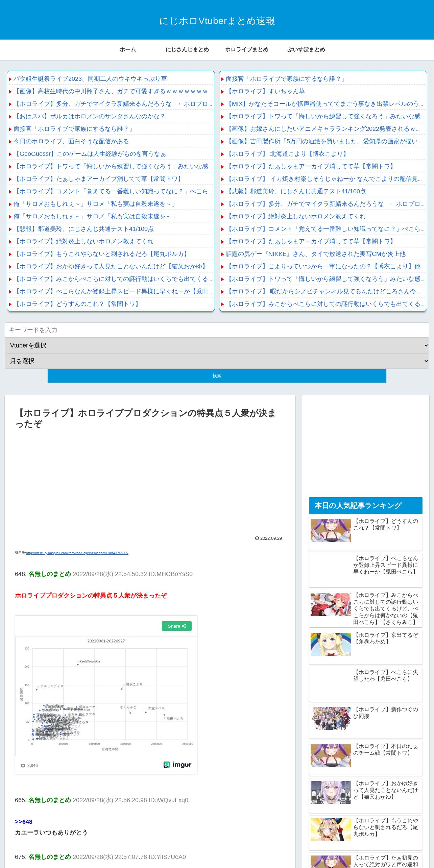Open left-column おかゆ好きって人見たことない link

coord(111,266)
